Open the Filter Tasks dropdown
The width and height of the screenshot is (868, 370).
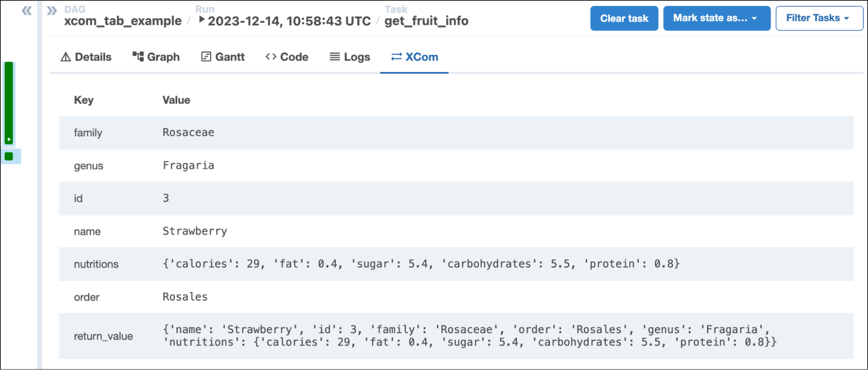818,18
